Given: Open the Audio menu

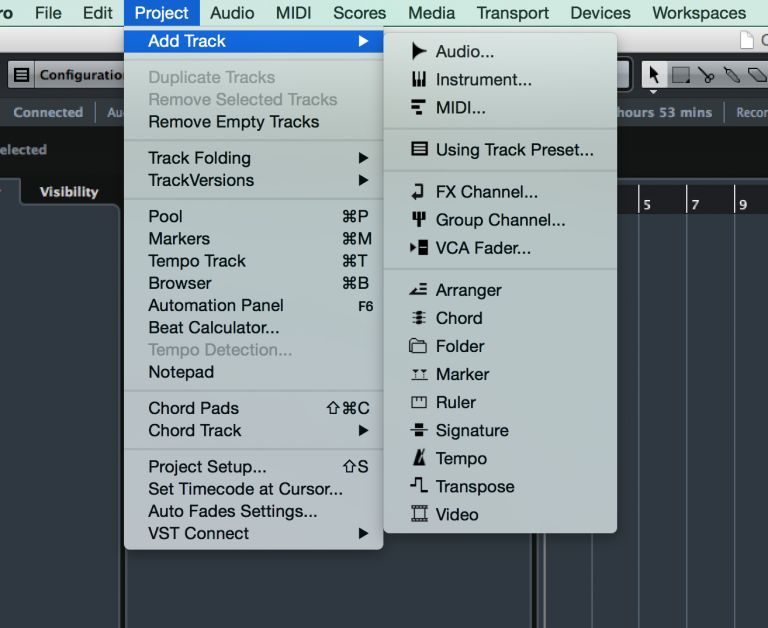Looking at the screenshot, I should (232, 13).
